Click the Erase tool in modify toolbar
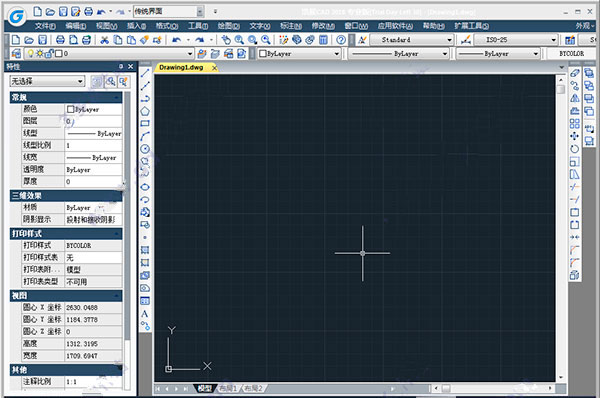The image size is (600, 398). coord(575,73)
